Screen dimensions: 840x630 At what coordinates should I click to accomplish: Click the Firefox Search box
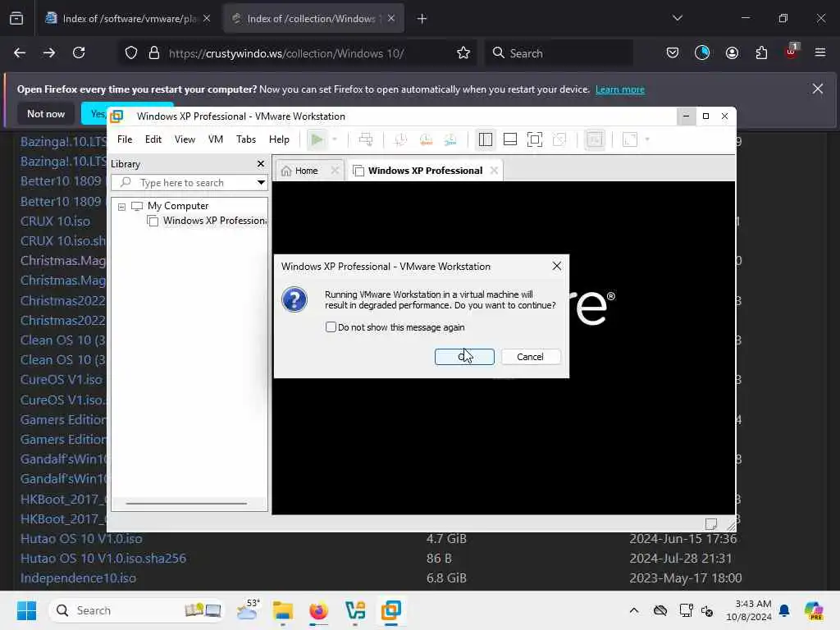559,53
